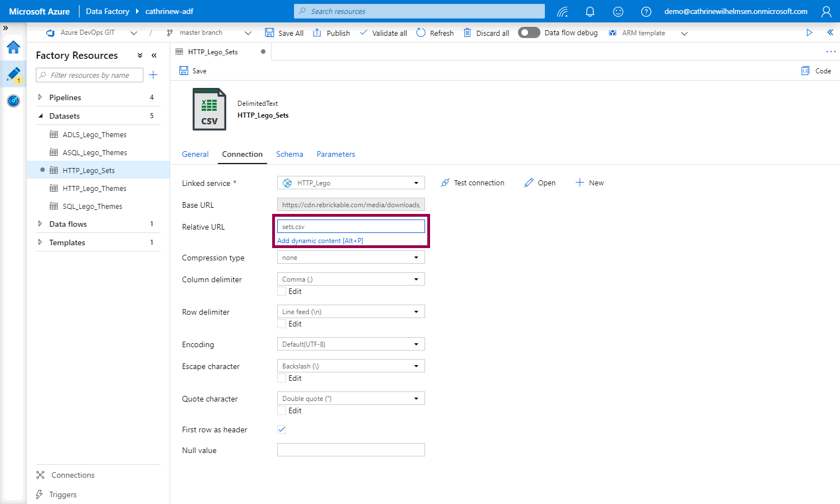This screenshot has width=840, height=504.
Task: Click the notifications bell icon
Action: [590, 11]
